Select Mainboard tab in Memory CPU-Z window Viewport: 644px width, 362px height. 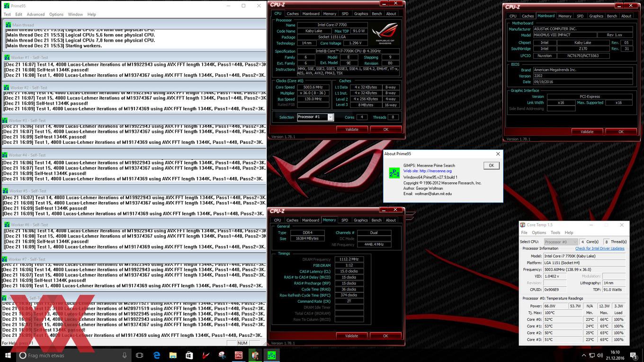tap(311, 220)
